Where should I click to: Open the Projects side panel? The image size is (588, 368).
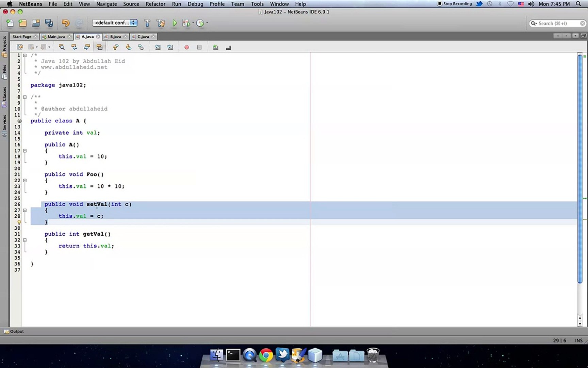pos(4,46)
